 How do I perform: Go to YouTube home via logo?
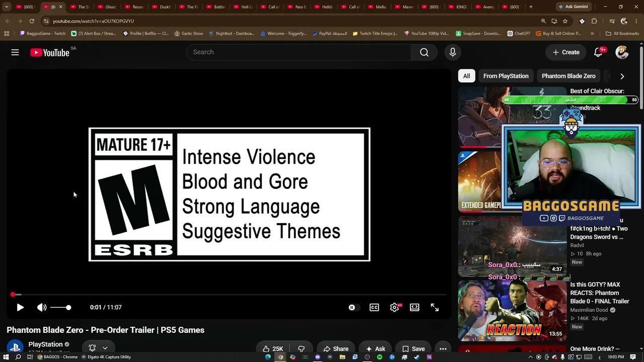click(49, 52)
